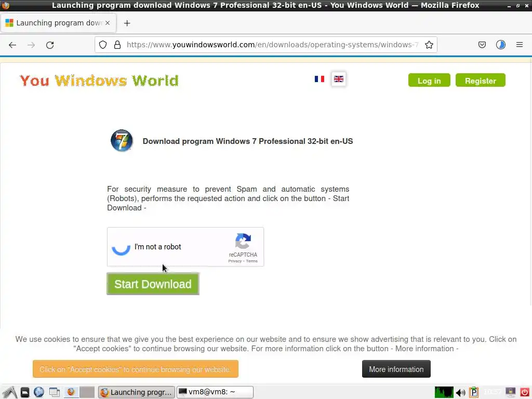Screen dimensions: 532x399
Task: Close the Launching program tab
Action: coord(108,23)
